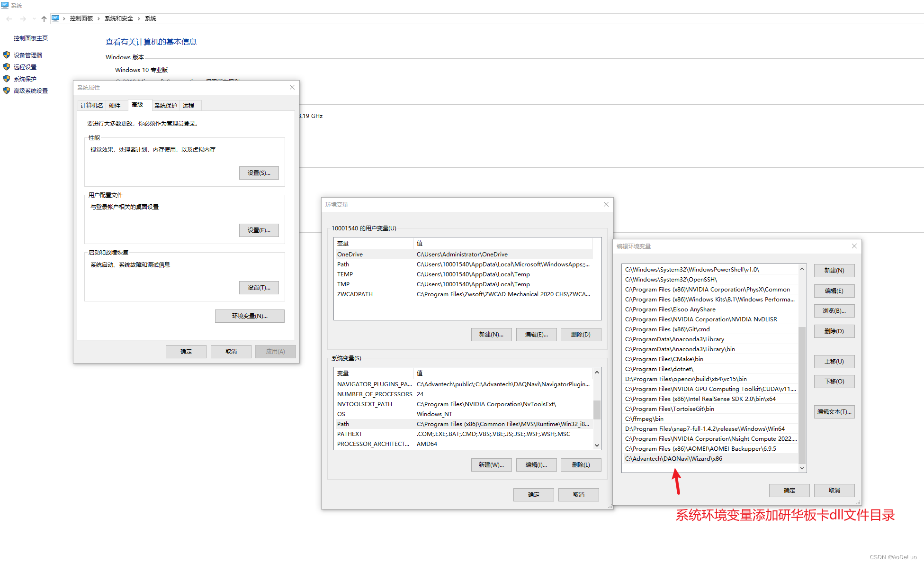The height and width of the screenshot is (564, 924).
Task: Open advanced system settings link 高级系统设置
Action: tap(31, 91)
